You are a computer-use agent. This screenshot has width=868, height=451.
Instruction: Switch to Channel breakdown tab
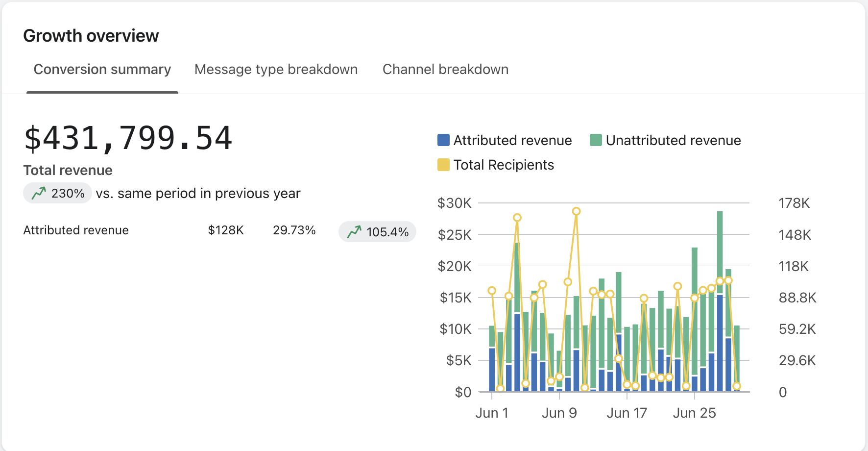click(445, 70)
